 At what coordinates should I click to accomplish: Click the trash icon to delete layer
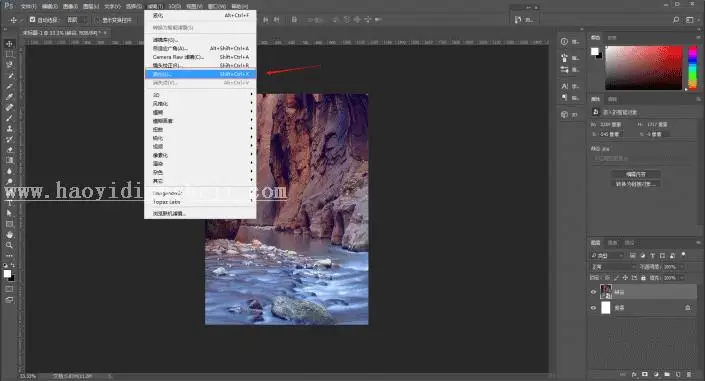pos(689,374)
